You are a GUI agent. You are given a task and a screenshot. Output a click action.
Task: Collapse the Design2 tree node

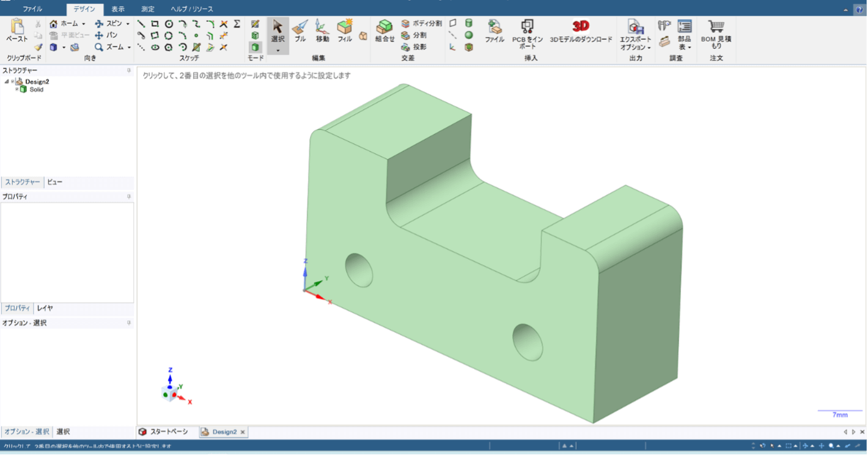[7, 81]
